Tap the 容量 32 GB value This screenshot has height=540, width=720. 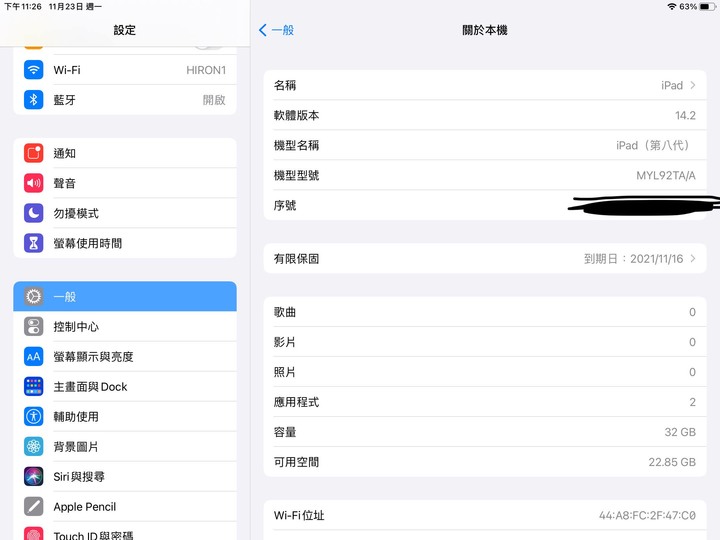680,432
